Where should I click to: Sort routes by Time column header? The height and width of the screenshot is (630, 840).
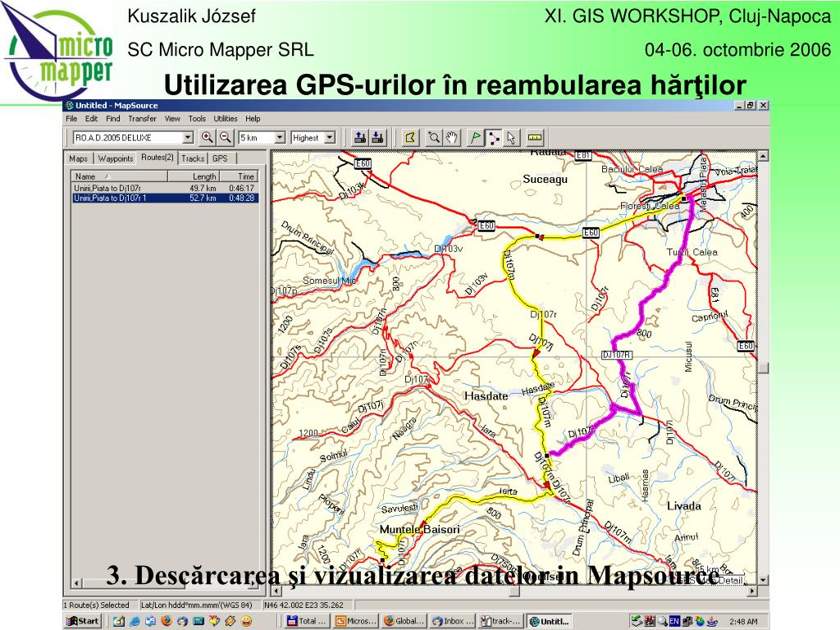(x=239, y=176)
